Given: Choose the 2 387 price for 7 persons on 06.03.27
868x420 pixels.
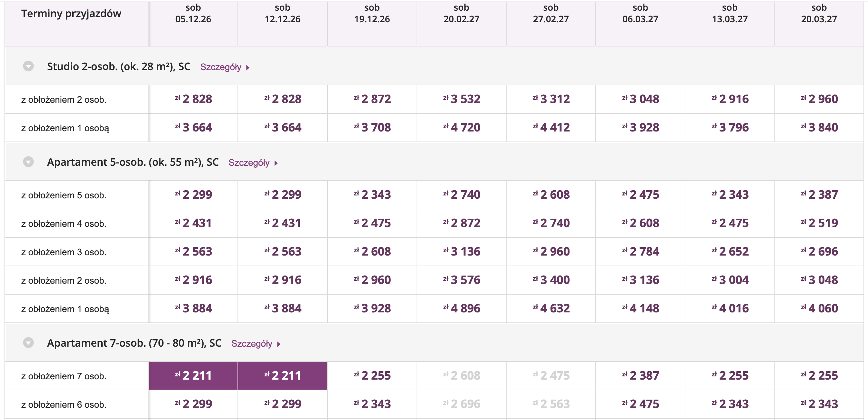Looking at the screenshot, I should tap(641, 375).
